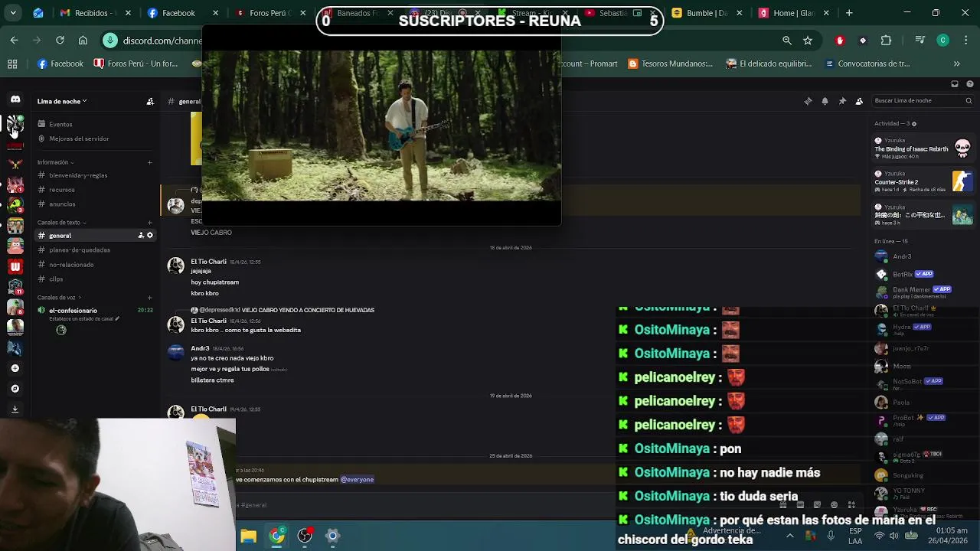Bookmark this page with star icon
This screenshot has height=551, width=980.
[808, 41]
